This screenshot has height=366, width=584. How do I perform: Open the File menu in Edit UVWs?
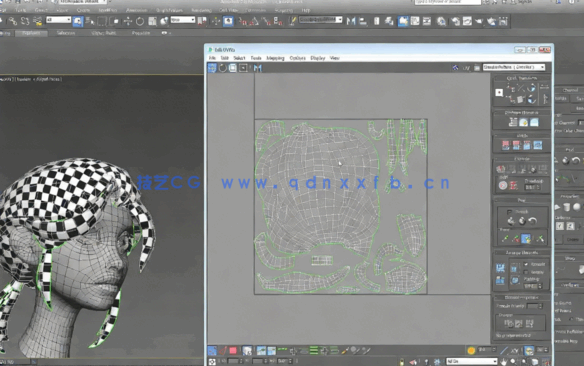212,58
